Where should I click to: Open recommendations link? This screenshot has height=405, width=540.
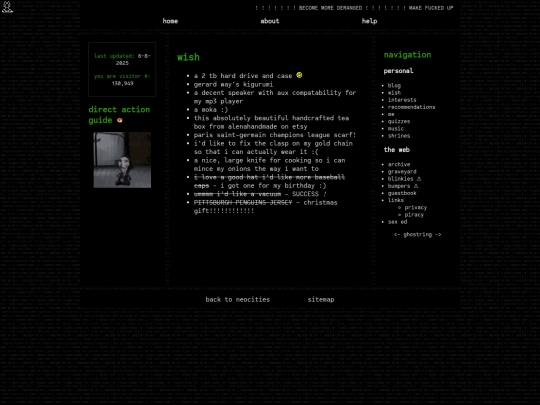click(x=411, y=107)
